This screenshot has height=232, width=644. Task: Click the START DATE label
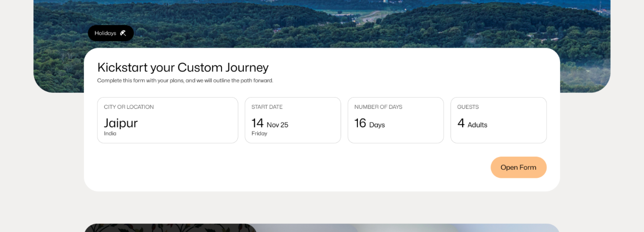click(267, 107)
